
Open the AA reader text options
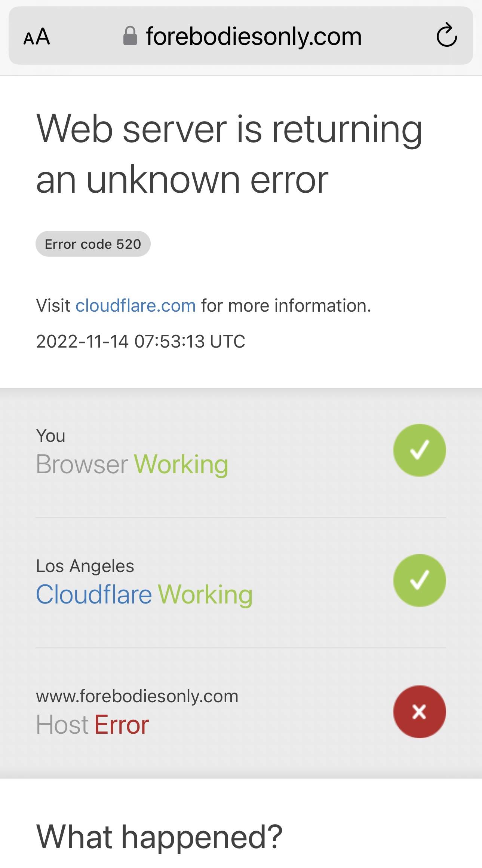(x=37, y=37)
